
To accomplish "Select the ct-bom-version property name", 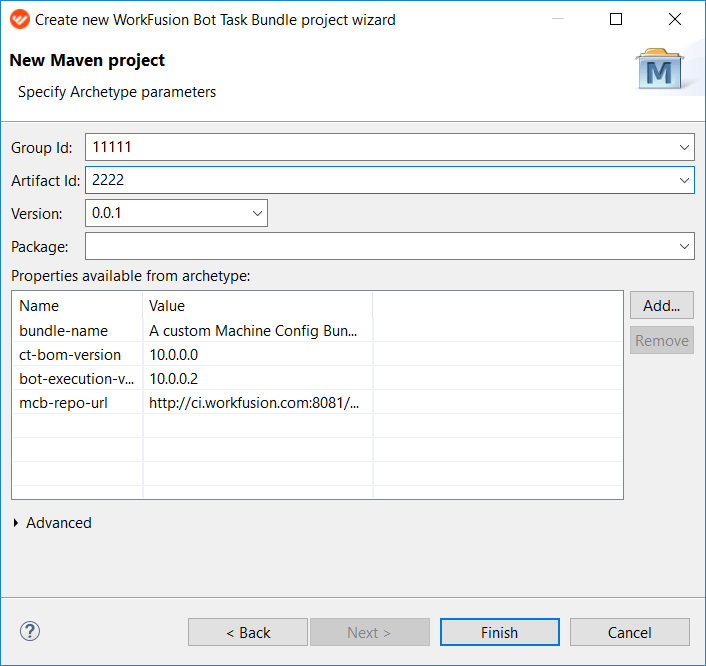I will [70, 355].
